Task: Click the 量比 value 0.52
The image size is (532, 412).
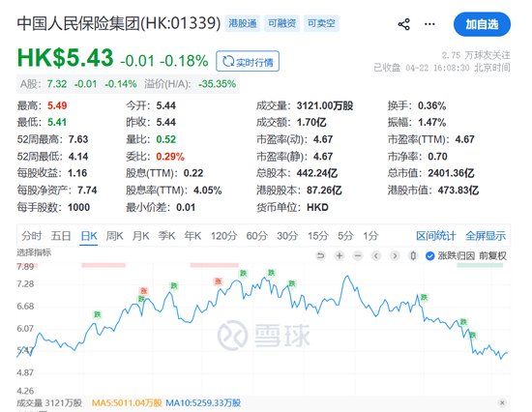Action: (x=166, y=139)
